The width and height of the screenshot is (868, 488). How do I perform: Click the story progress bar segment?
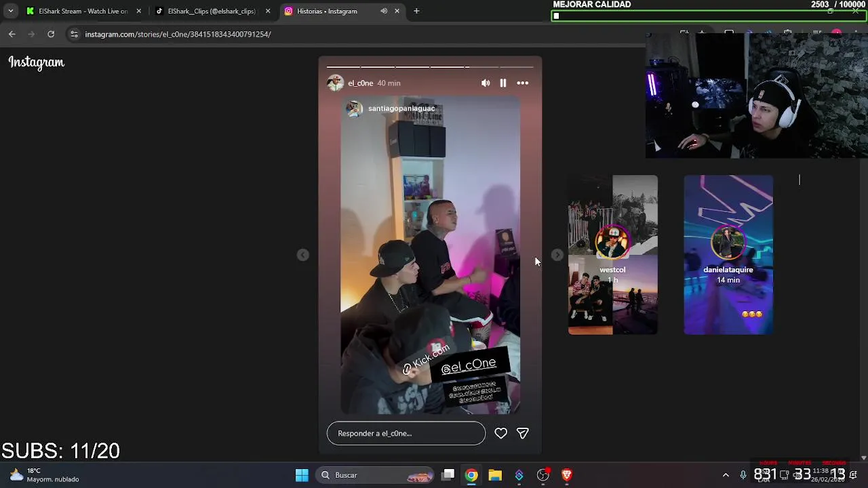point(430,67)
